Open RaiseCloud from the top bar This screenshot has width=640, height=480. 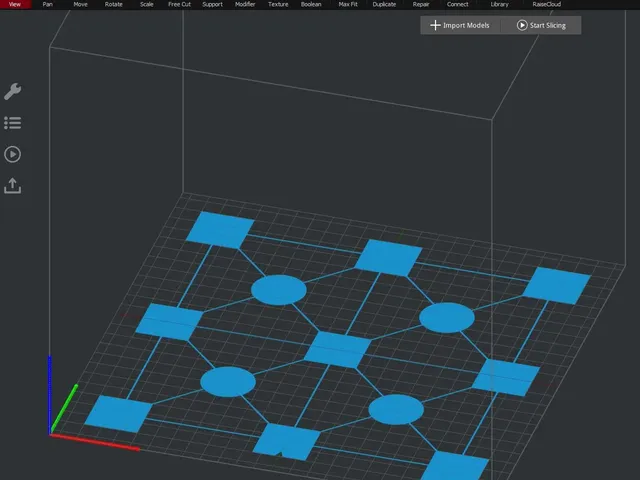547,4
